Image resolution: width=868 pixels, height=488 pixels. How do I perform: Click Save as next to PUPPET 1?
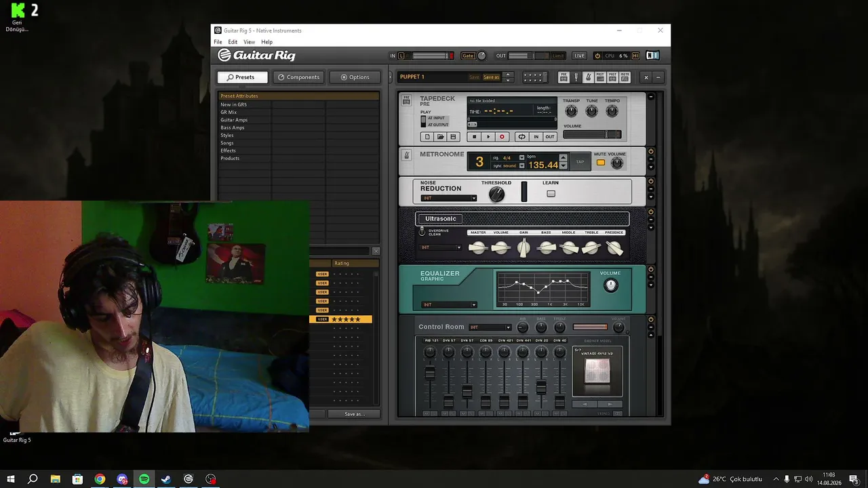pos(491,77)
